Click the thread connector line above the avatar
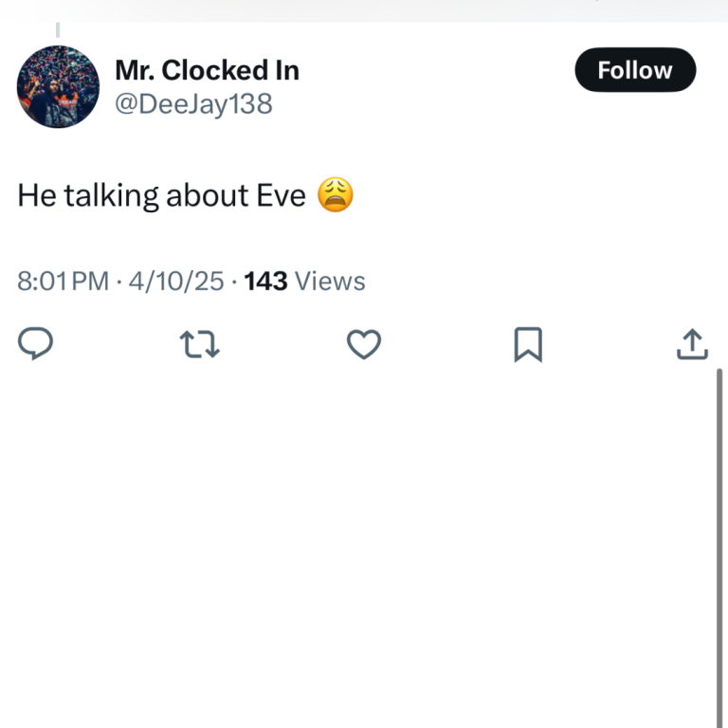The image size is (728, 728). tap(58, 31)
